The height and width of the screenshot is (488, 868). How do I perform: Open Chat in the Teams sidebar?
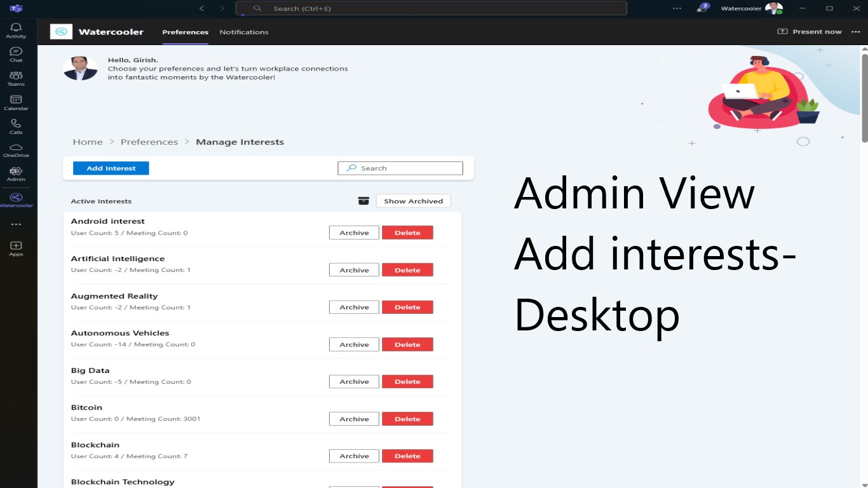pos(16,55)
